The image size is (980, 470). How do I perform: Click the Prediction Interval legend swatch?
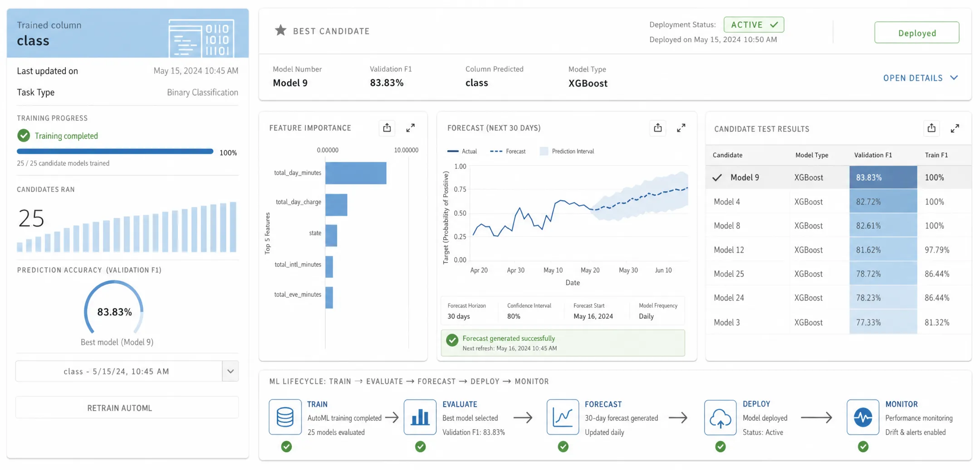[544, 151]
